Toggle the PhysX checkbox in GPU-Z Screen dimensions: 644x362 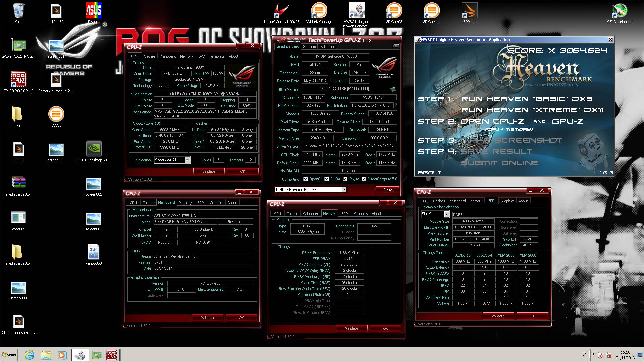[345, 179]
